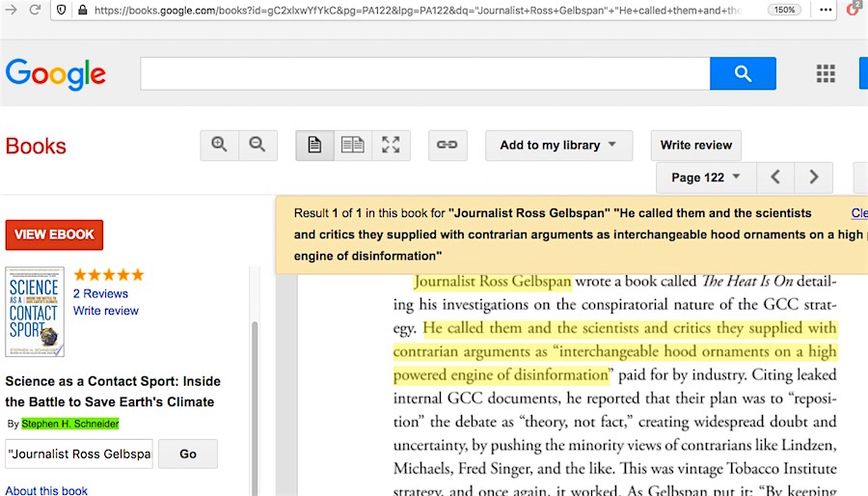Click the link chain icon
Viewport: 868px width, 496px height.
click(447, 145)
